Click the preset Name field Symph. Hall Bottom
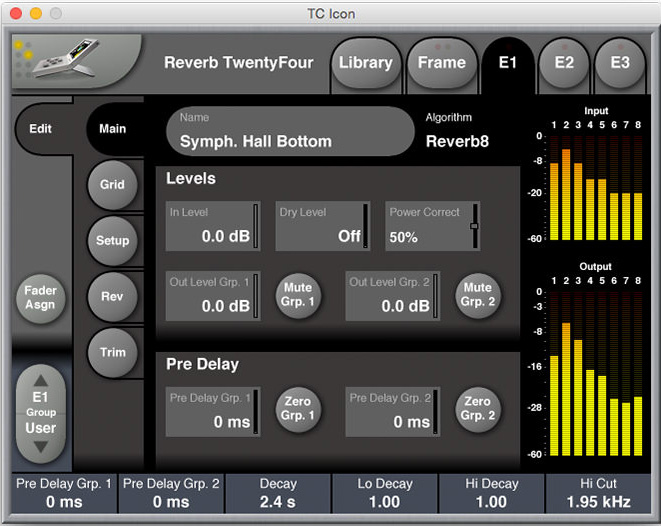661x526 pixels. point(290,131)
